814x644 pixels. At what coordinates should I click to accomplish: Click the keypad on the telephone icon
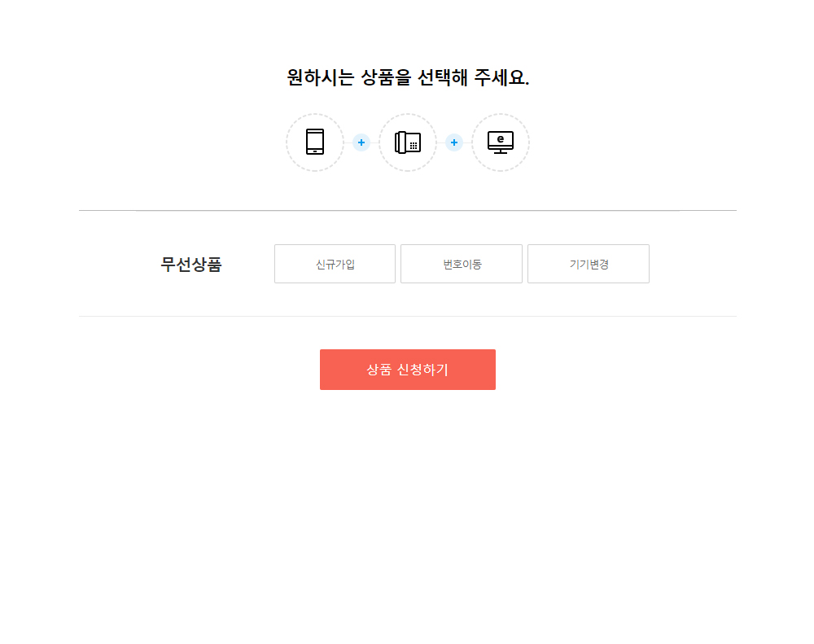click(x=414, y=146)
